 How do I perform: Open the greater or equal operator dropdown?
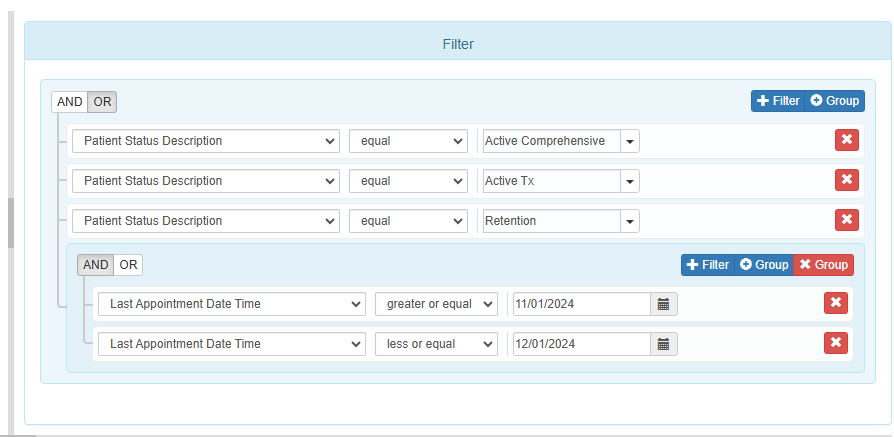tap(436, 304)
